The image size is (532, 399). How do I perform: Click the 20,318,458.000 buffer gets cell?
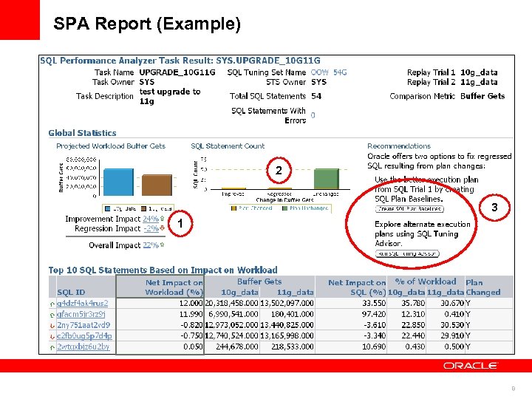[x=231, y=304]
